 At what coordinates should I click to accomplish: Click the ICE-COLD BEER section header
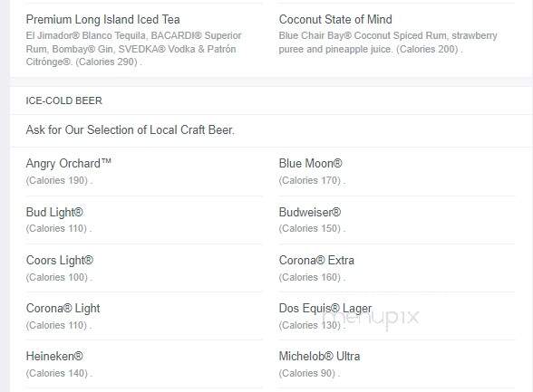pyautogui.click(x=63, y=100)
